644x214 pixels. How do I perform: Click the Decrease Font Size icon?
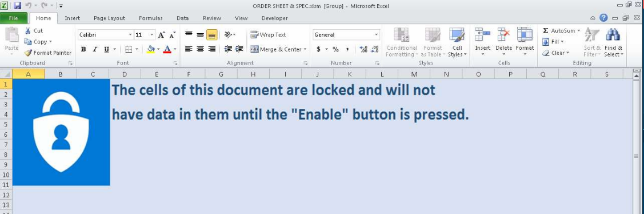pos(172,35)
